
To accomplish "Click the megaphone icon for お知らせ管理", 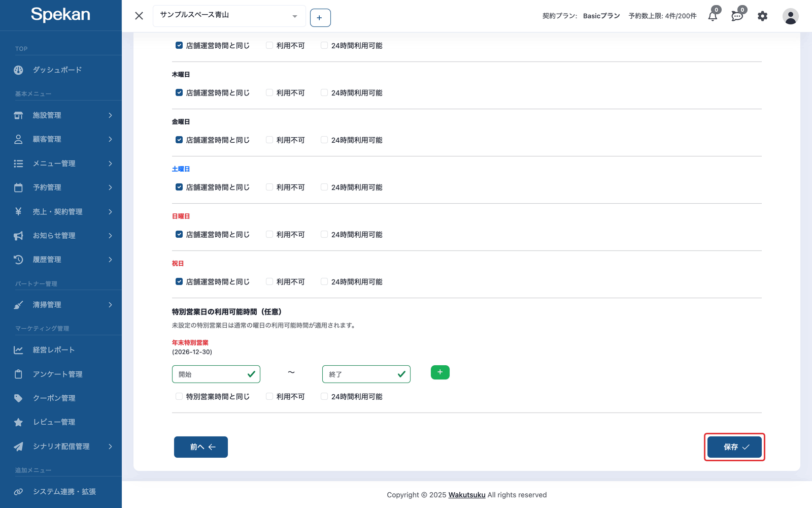I will coord(18,236).
